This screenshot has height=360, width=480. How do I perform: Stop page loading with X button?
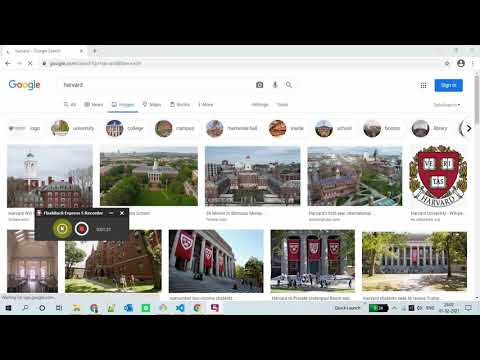click(30, 63)
